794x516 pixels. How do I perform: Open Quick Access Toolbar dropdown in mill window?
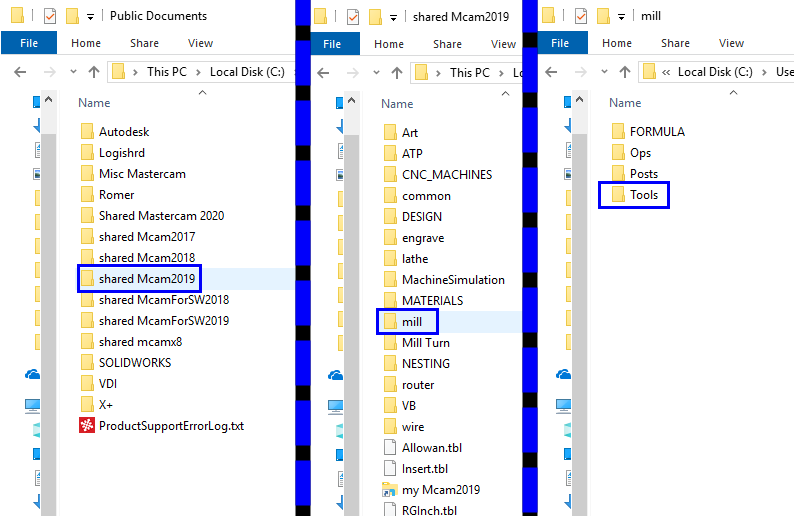point(621,17)
